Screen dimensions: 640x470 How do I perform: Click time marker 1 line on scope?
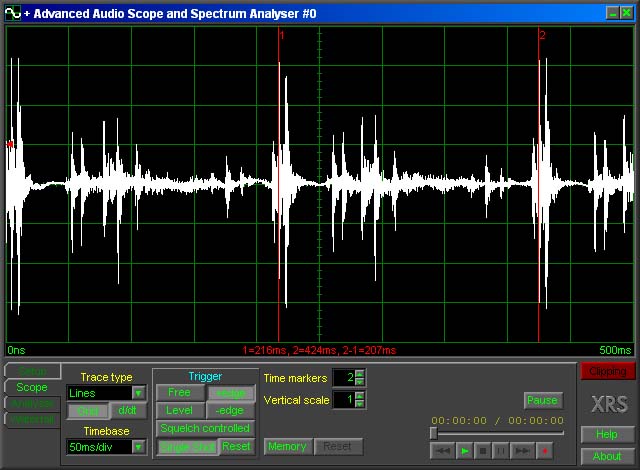coord(279,184)
